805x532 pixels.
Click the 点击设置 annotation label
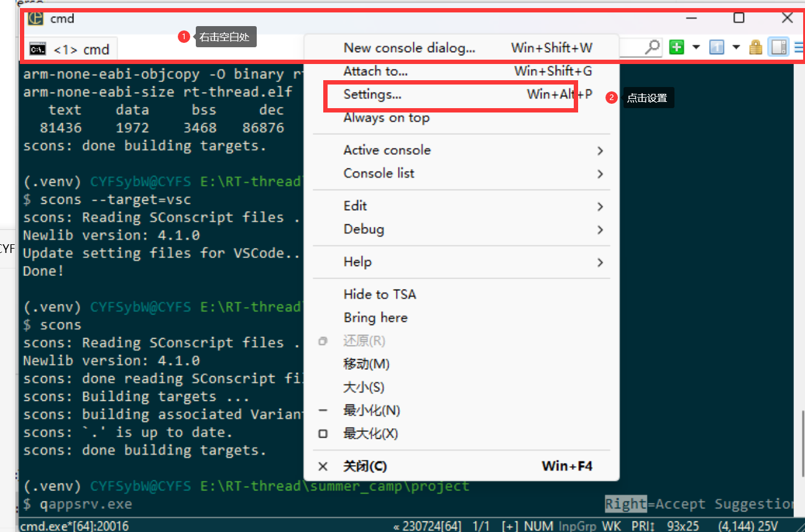(648, 98)
